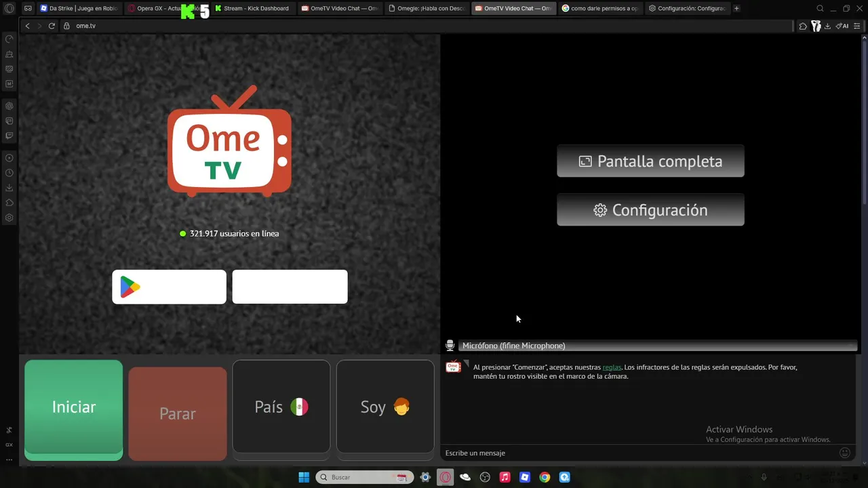
Task: Open the reglas rules link
Action: tap(612, 367)
